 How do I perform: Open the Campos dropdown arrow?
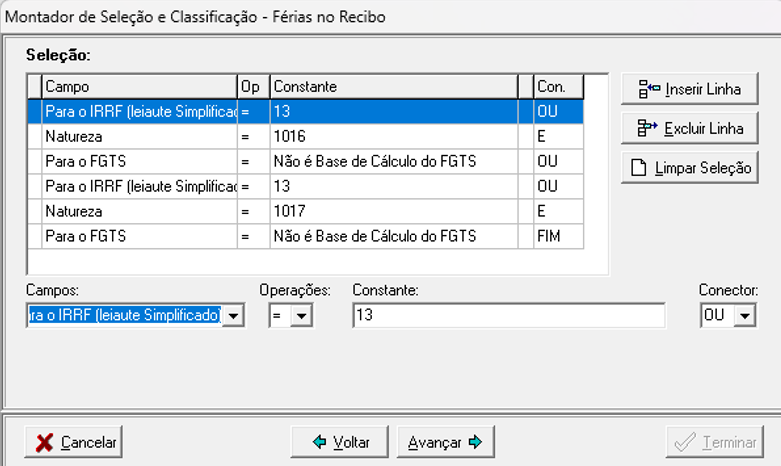click(x=233, y=316)
